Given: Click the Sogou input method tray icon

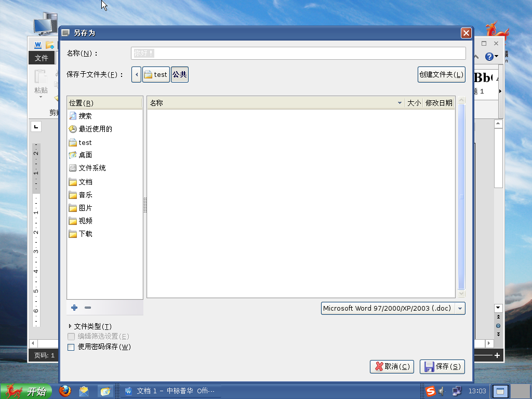Looking at the screenshot, I should point(430,391).
